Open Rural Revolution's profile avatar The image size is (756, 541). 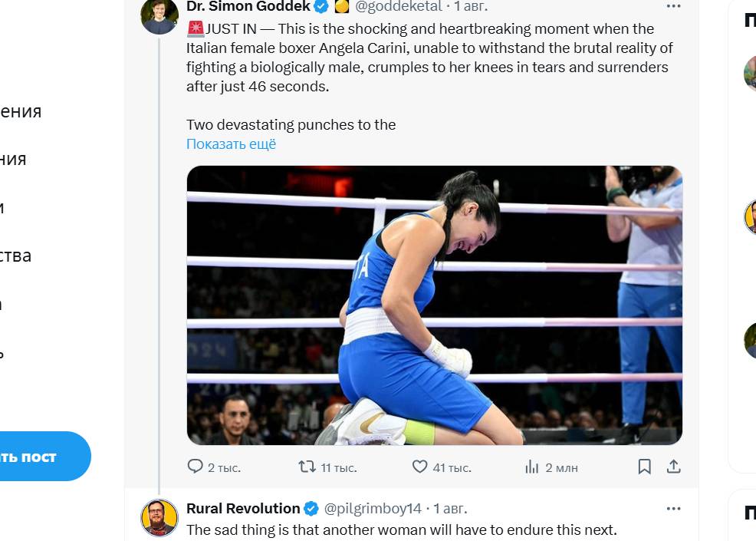point(159,517)
